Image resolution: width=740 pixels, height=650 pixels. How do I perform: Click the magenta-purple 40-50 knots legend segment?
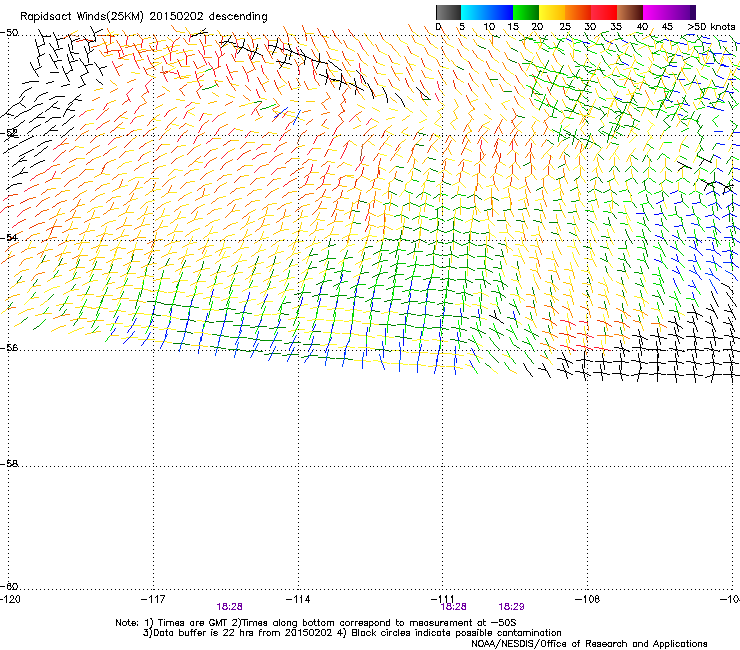669,12
